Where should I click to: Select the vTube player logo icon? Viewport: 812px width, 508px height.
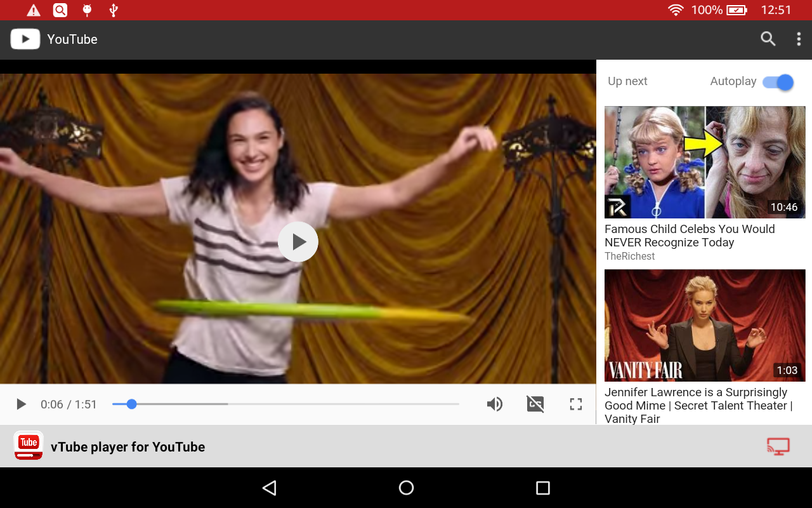coord(28,446)
